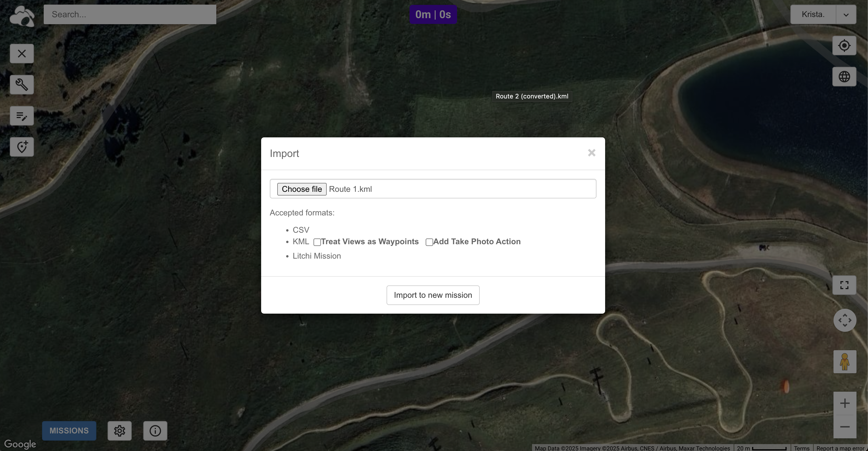Center map on my location icon

coord(844,46)
